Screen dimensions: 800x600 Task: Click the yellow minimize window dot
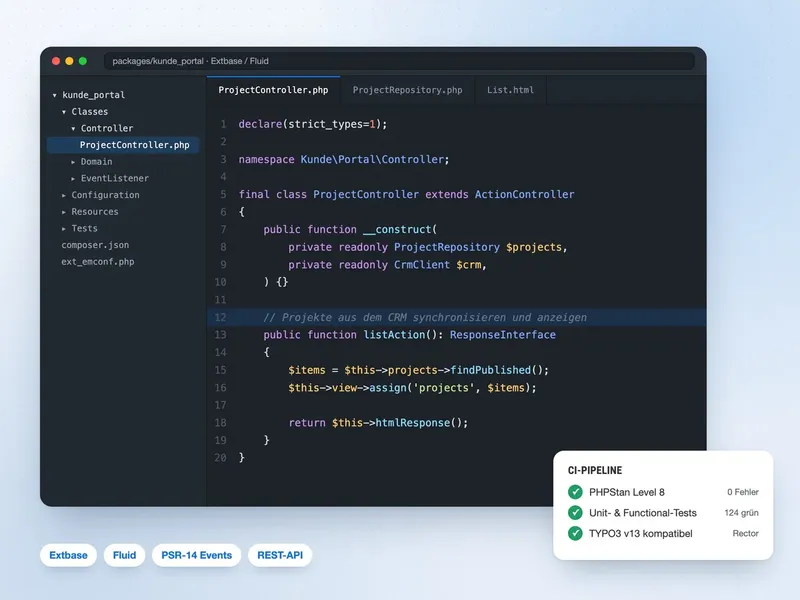click(69, 61)
